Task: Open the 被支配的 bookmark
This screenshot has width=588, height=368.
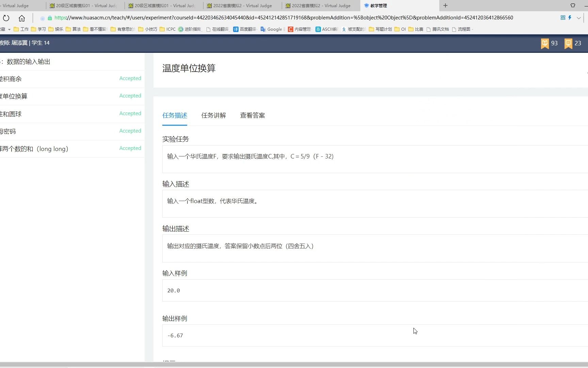Action: pyautogui.click(x=354, y=29)
